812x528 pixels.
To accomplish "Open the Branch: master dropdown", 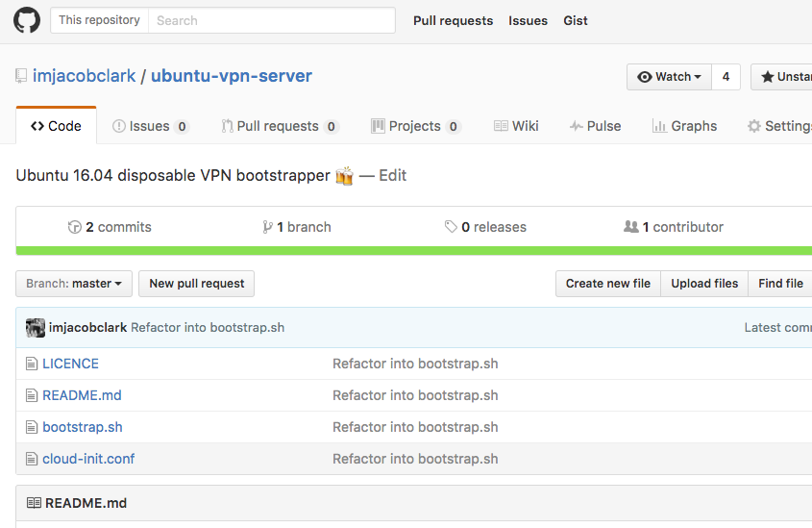I will [x=74, y=284].
